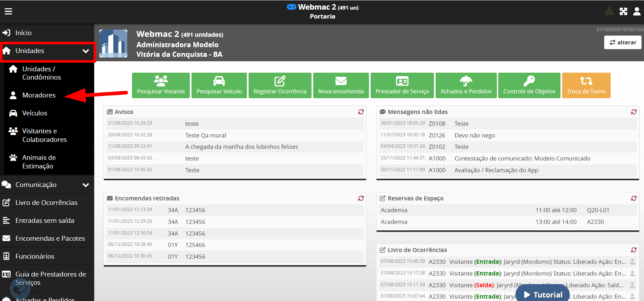Refresh the Encomendas retiradas panel
644x301 pixels.
click(361, 198)
